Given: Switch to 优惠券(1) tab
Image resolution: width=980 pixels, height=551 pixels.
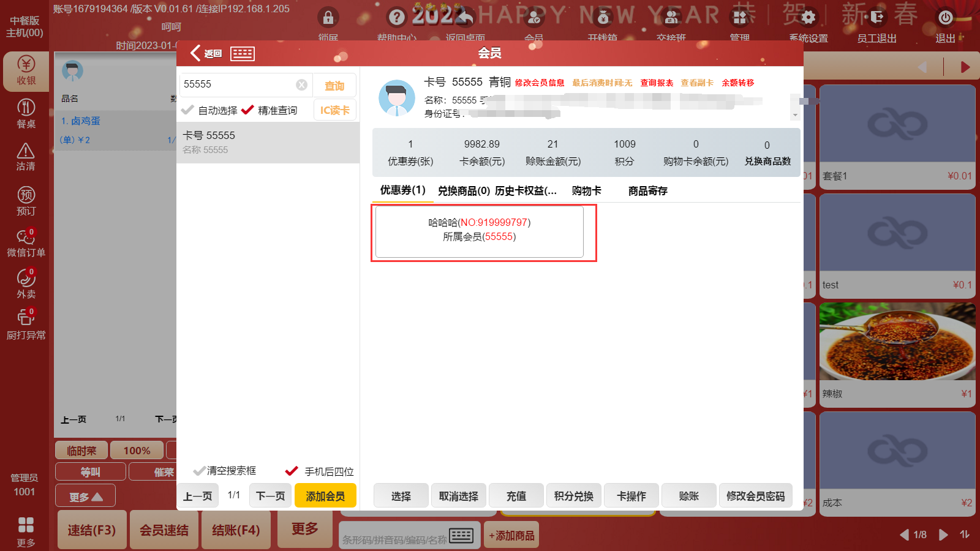Looking at the screenshot, I should coord(402,190).
